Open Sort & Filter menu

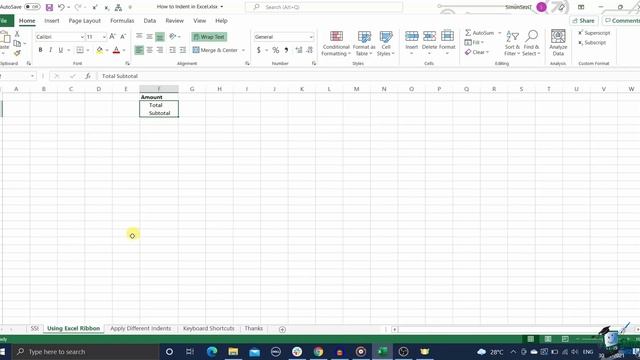point(512,43)
